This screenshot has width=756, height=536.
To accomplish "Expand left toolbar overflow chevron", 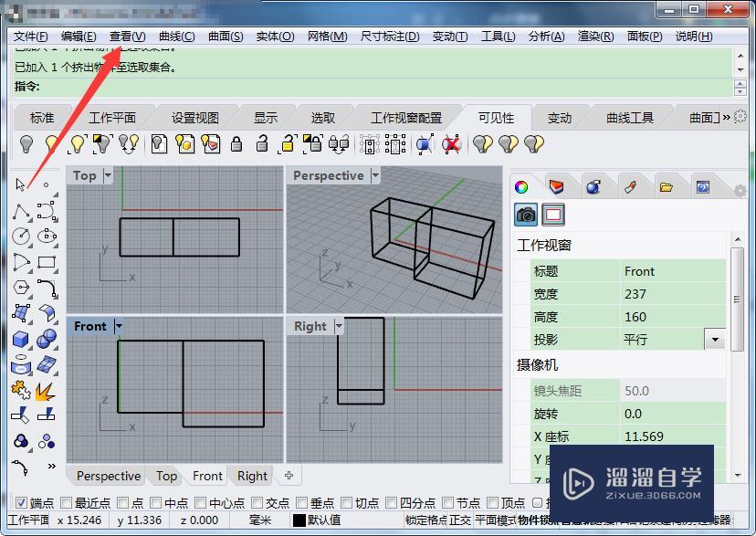I will [52, 466].
